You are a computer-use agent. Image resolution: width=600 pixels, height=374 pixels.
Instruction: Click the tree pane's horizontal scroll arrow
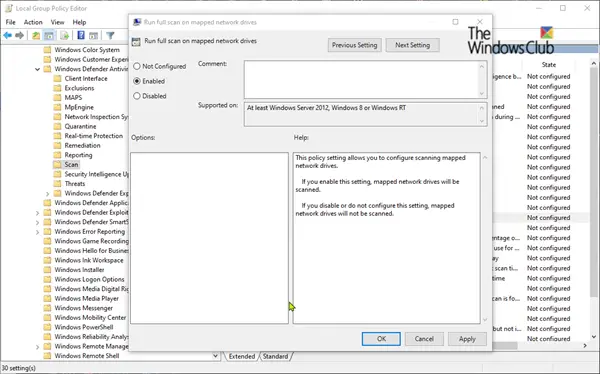pos(215,356)
